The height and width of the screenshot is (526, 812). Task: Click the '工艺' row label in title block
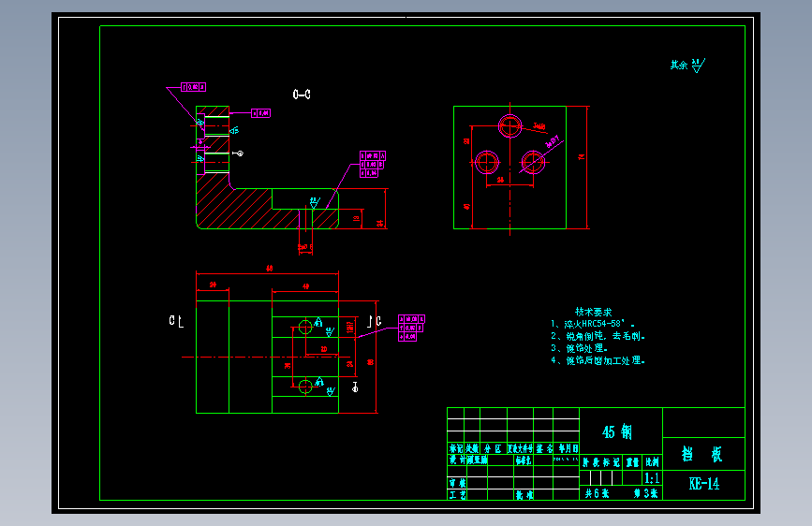pos(457,495)
